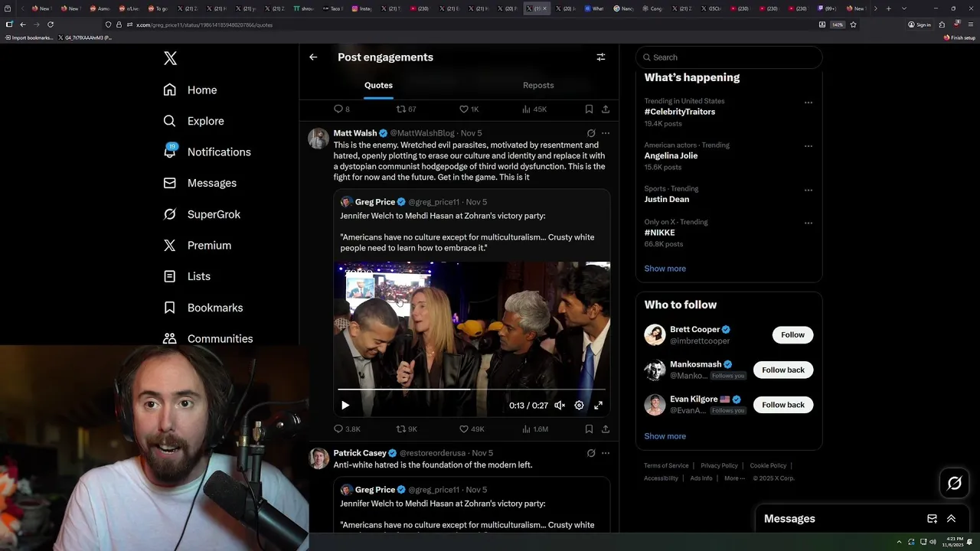
Task: Open video playback settings gear
Action: point(579,406)
